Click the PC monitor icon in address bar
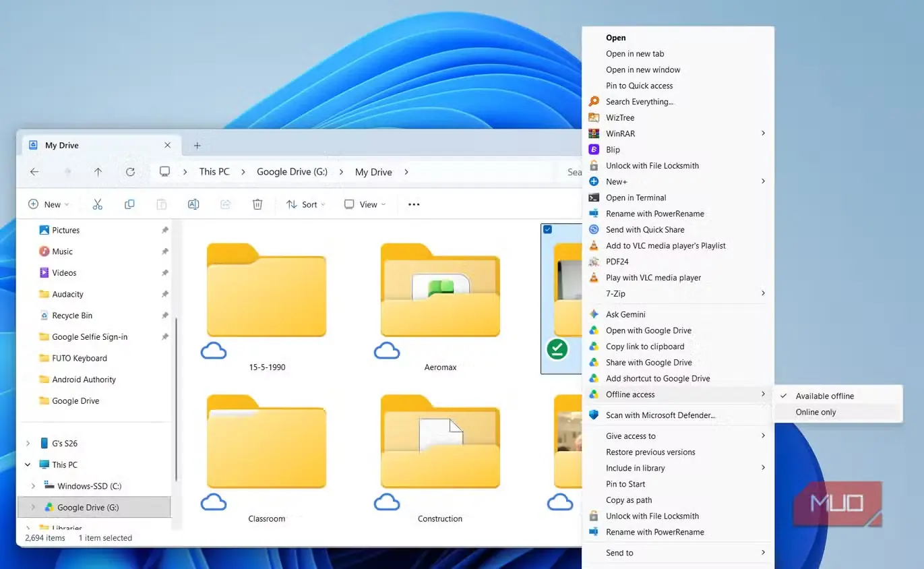Image resolution: width=924 pixels, height=569 pixels. [164, 172]
